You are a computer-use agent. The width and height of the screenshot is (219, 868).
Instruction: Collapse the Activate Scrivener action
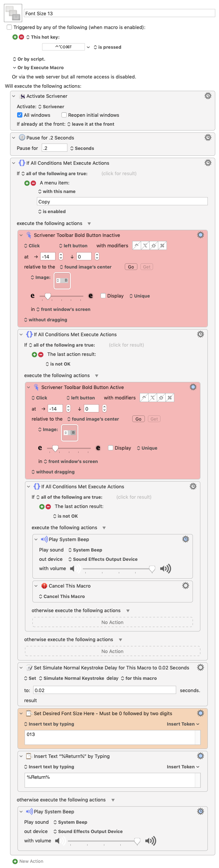tap(14, 96)
